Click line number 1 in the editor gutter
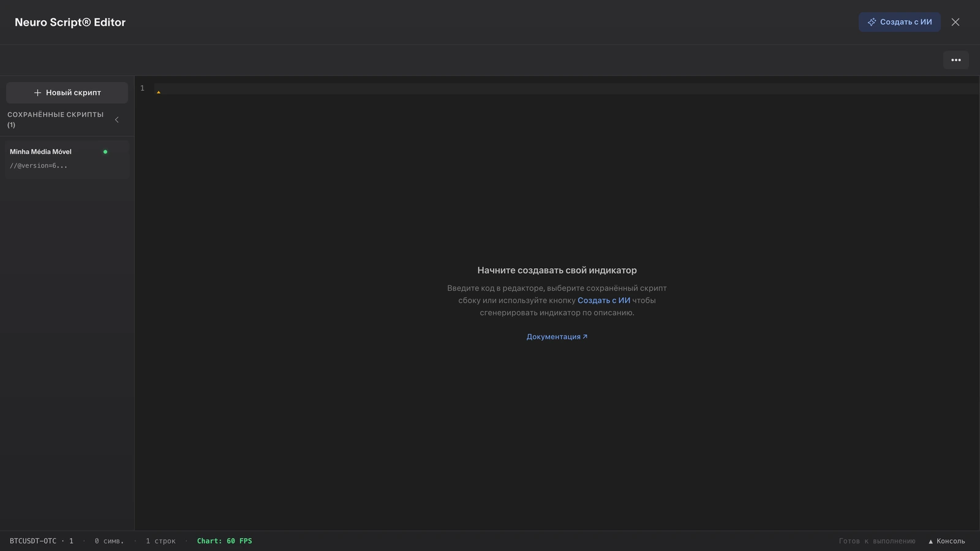 (142, 88)
